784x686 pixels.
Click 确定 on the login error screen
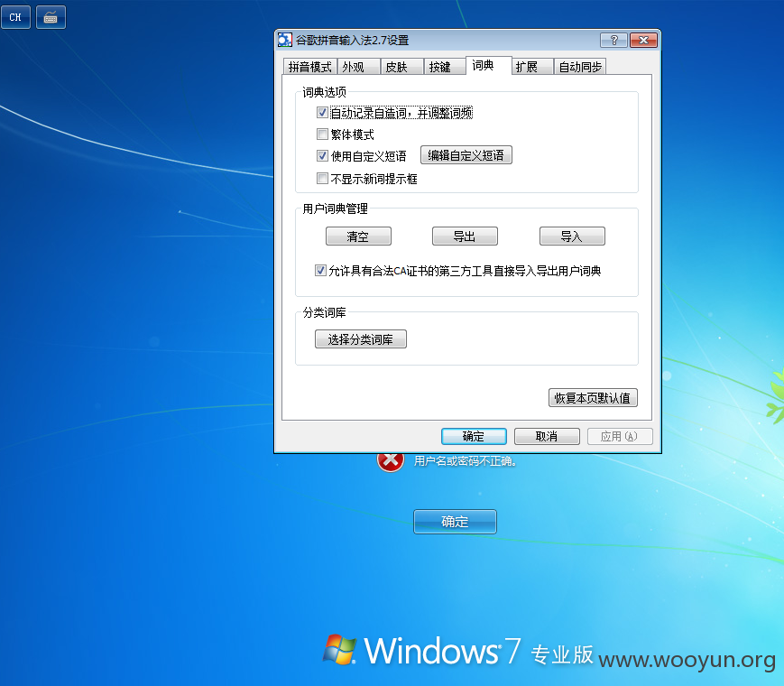point(455,522)
